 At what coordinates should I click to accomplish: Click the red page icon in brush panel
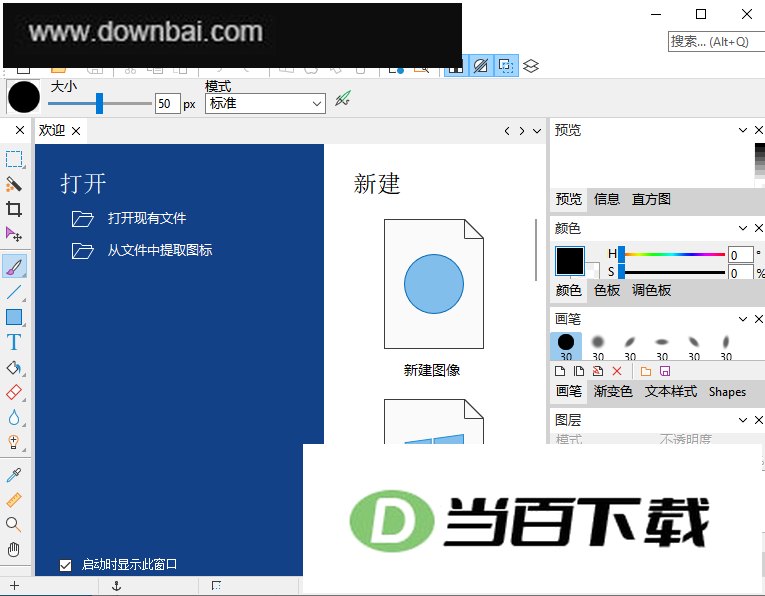[x=598, y=371]
